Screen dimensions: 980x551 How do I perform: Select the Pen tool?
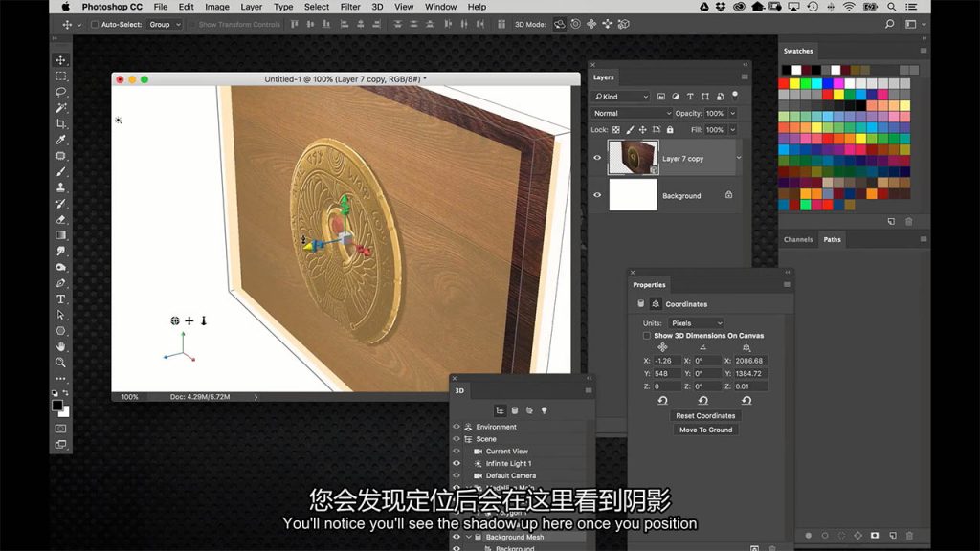pyautogui.click(x=60, y=283)
